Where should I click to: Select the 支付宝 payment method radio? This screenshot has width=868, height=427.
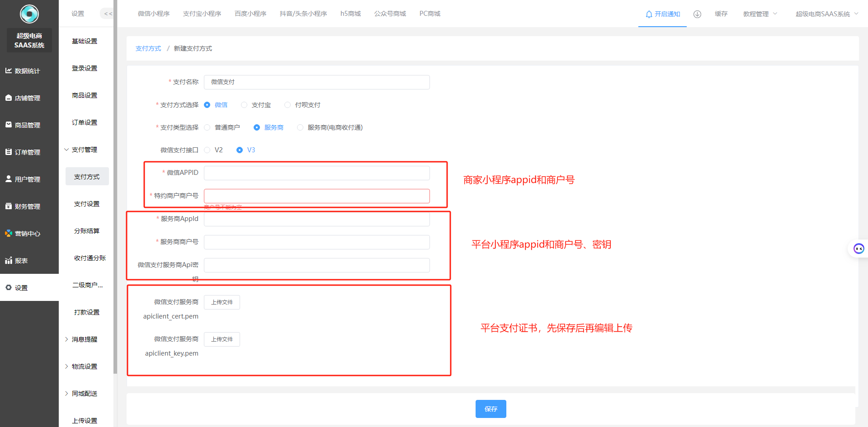244,105
